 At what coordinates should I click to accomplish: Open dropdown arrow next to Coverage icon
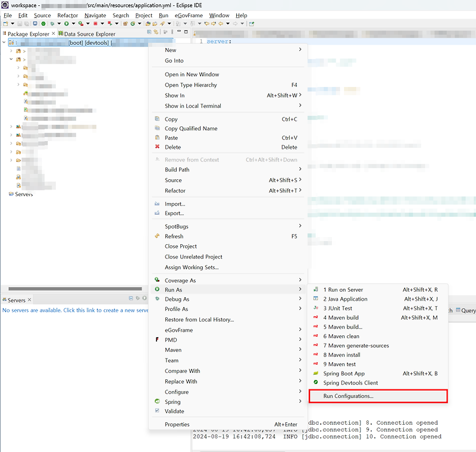(88, 24)
